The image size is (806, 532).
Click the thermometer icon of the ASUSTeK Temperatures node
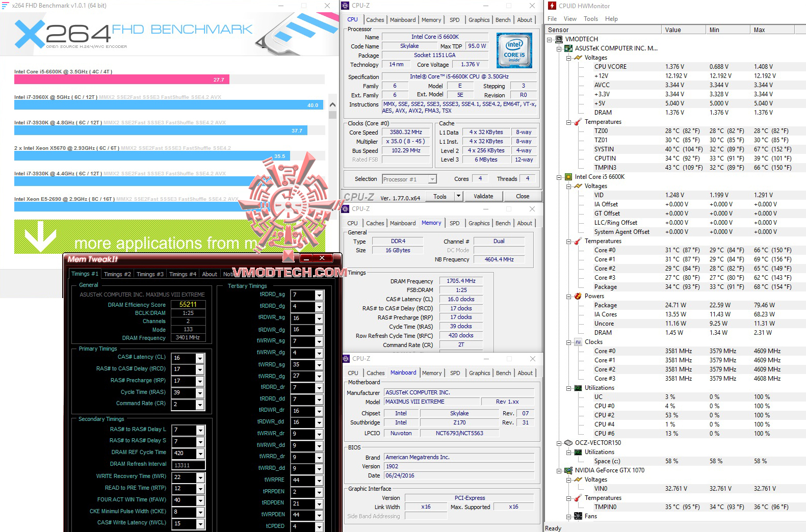[x=578, y=122]
